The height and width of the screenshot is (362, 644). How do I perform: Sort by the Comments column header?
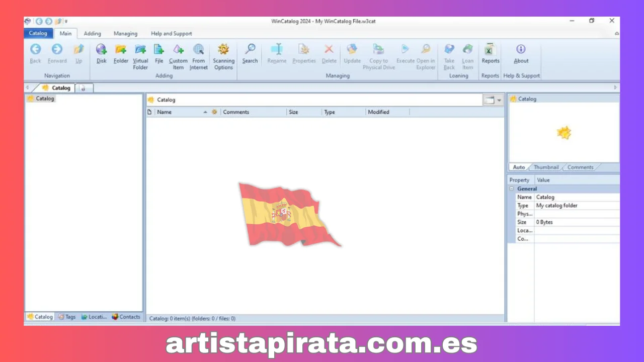click(254, 112)
